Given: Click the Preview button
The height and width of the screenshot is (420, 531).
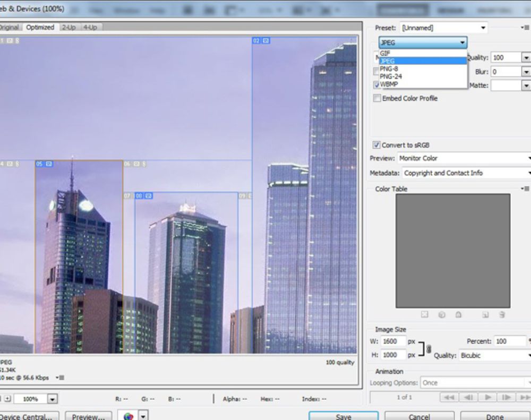Looking at the screenshot, I should 88,416.
